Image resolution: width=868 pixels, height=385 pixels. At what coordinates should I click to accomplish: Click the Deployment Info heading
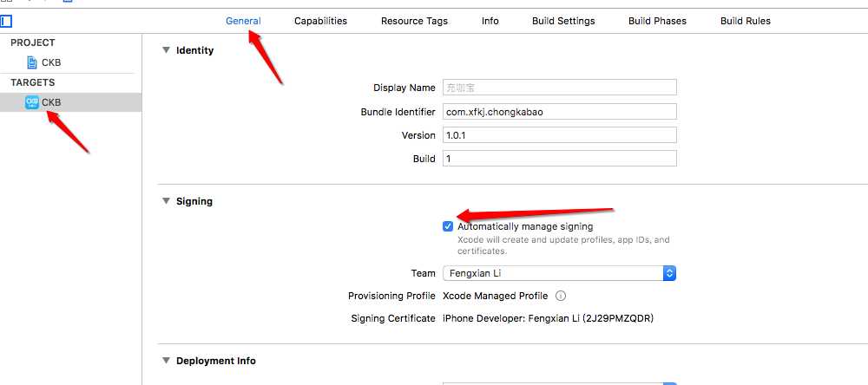[x=216, y=361]
